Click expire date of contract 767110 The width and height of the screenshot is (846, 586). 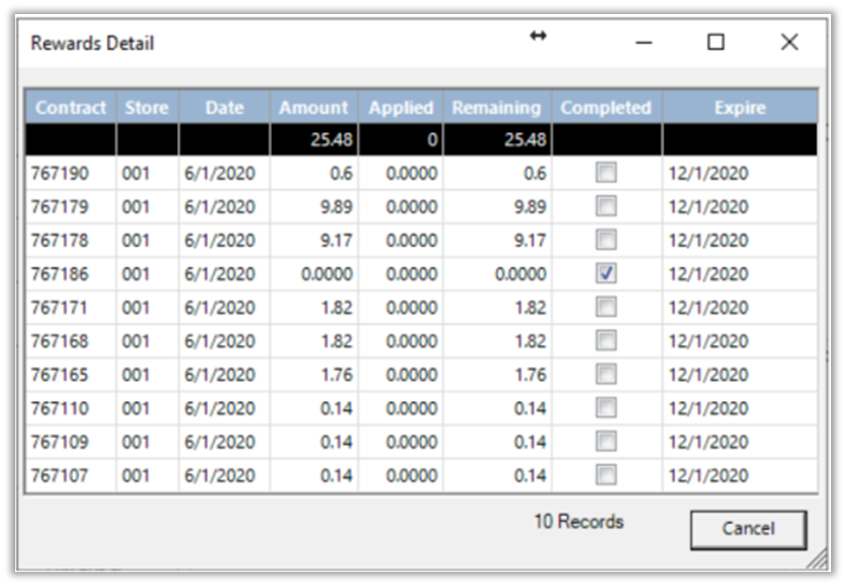[708, 408]
